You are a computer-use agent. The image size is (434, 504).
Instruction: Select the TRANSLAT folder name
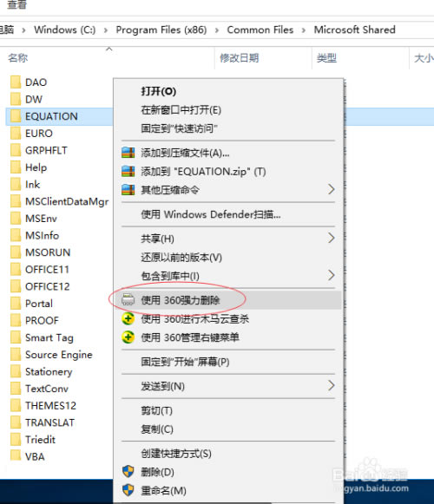click(x=49, y=423)
